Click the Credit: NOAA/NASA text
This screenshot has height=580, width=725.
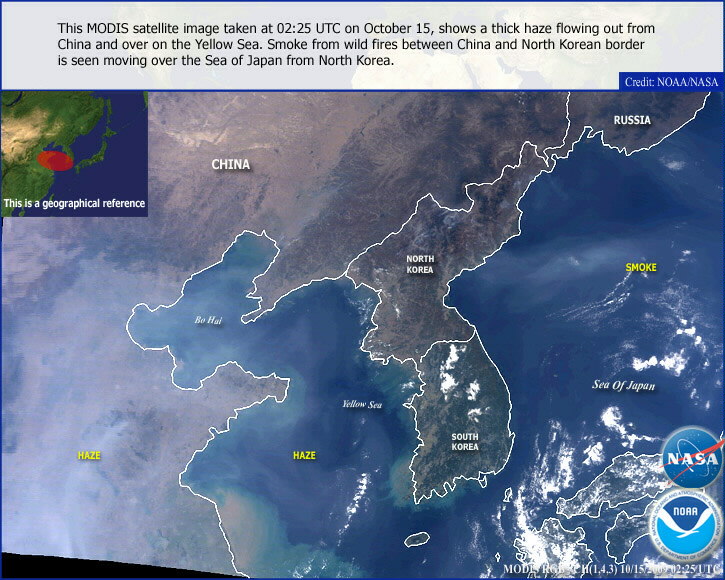click(x=670, y=81)
